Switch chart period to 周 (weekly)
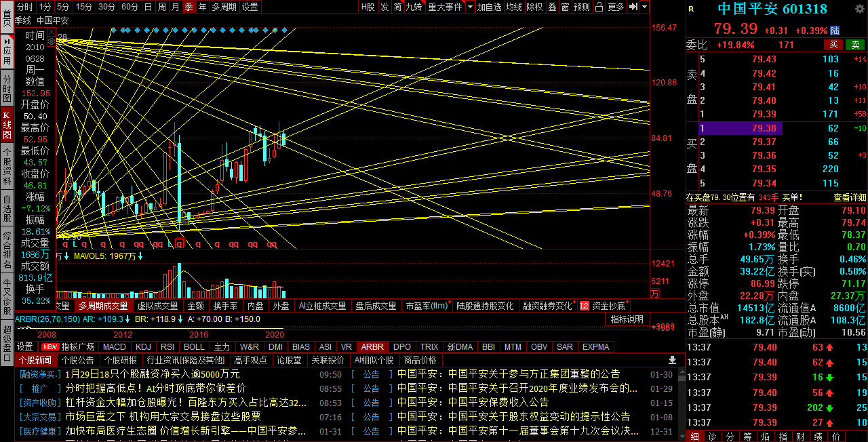This screenshot has width=868, height=442. 161,7
